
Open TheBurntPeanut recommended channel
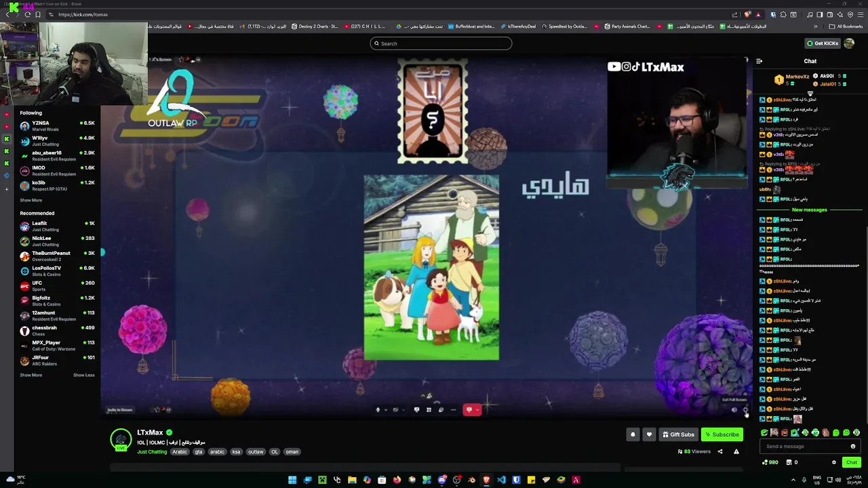pyautogui.click(x=58, y=256)
